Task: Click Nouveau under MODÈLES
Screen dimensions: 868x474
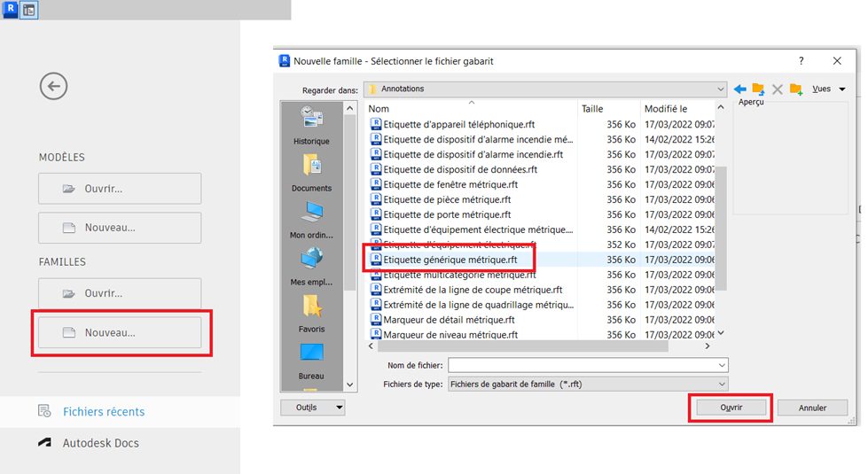Action: 120,228
